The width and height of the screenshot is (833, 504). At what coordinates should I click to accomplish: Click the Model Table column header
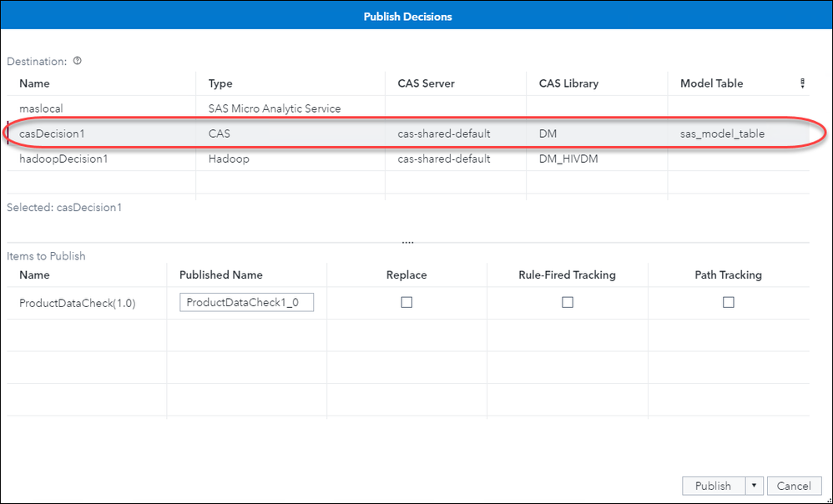pyautogui.click(x=711, y=83)
